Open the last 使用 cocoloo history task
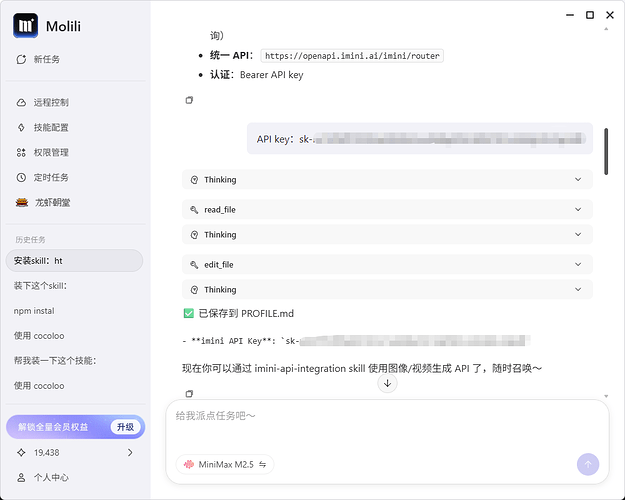Image resolution: width=625 pixels, height=500 pixels. (x=74, y=386)
